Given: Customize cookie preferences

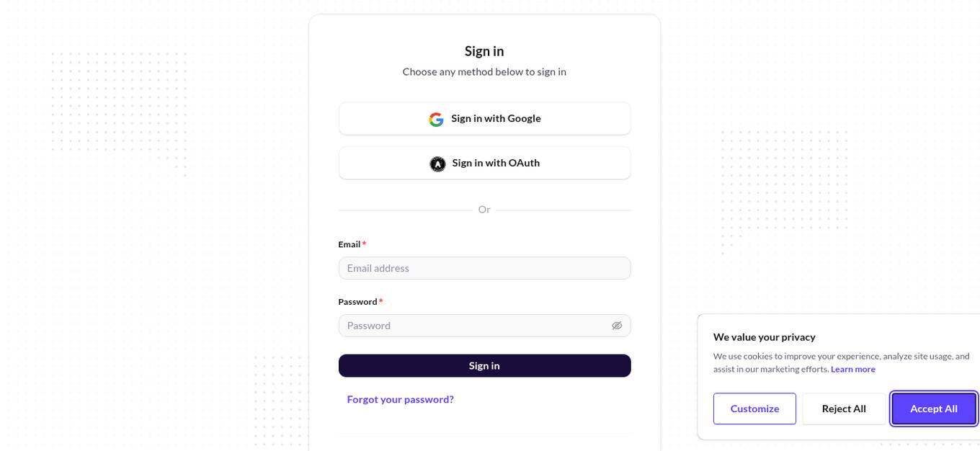Looking at the screenshot, I should (x=754, y=408).
